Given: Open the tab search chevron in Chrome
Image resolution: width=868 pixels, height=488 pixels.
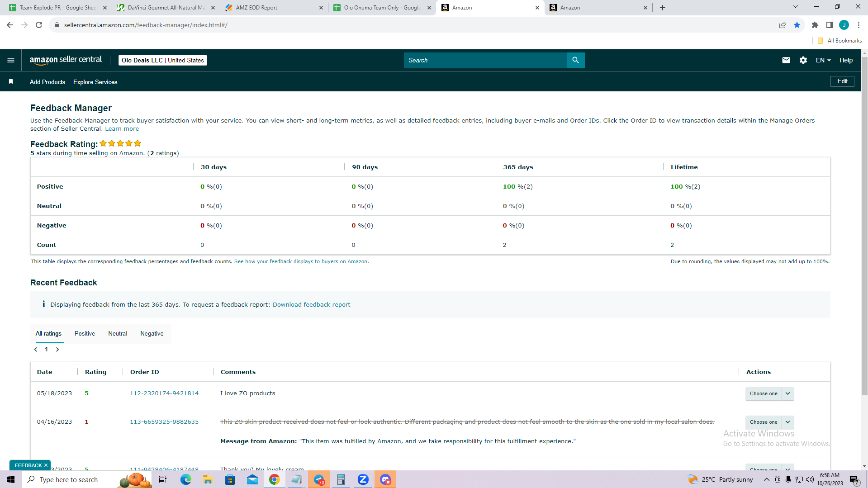Looking at the screenshot, I should click(x=796, y=7).
